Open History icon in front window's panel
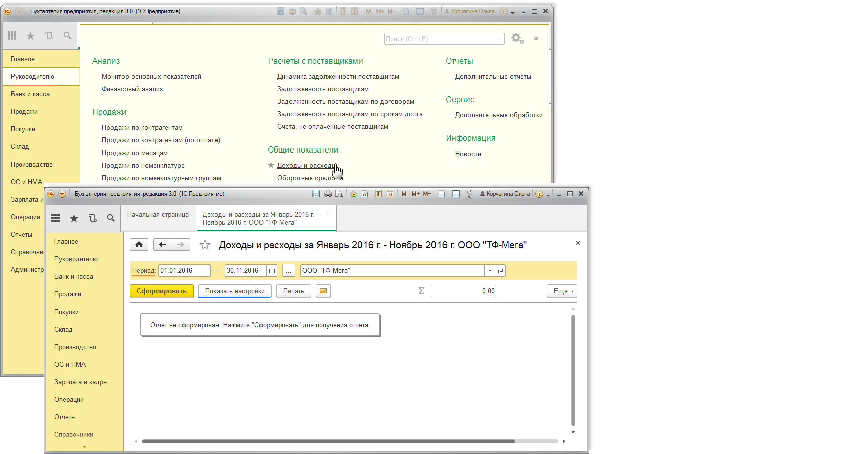The height and width of the screenshot is (454, 868). point(93,218)
